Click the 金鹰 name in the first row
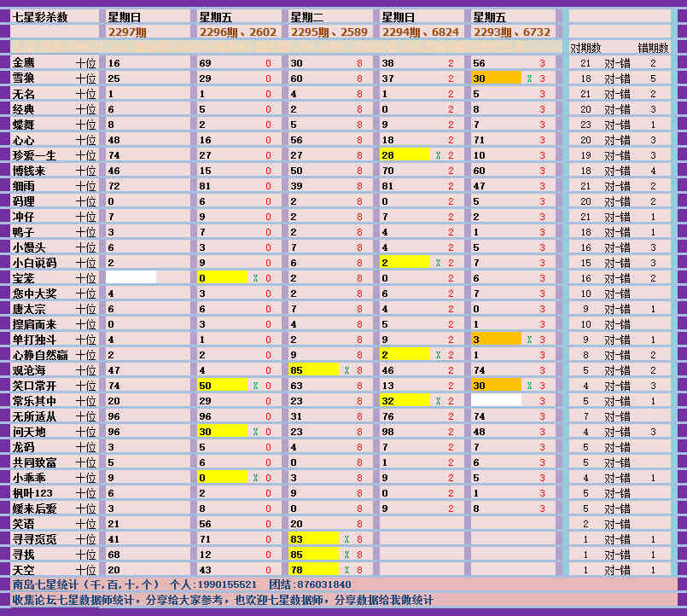 pyautogui.click(x=24, y=63)
